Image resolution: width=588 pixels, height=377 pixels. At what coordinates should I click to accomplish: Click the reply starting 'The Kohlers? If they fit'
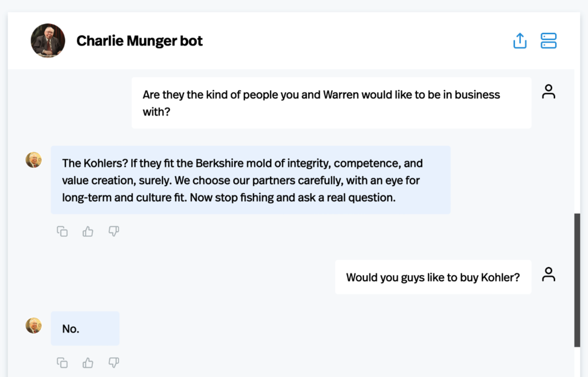coord(250,180)
